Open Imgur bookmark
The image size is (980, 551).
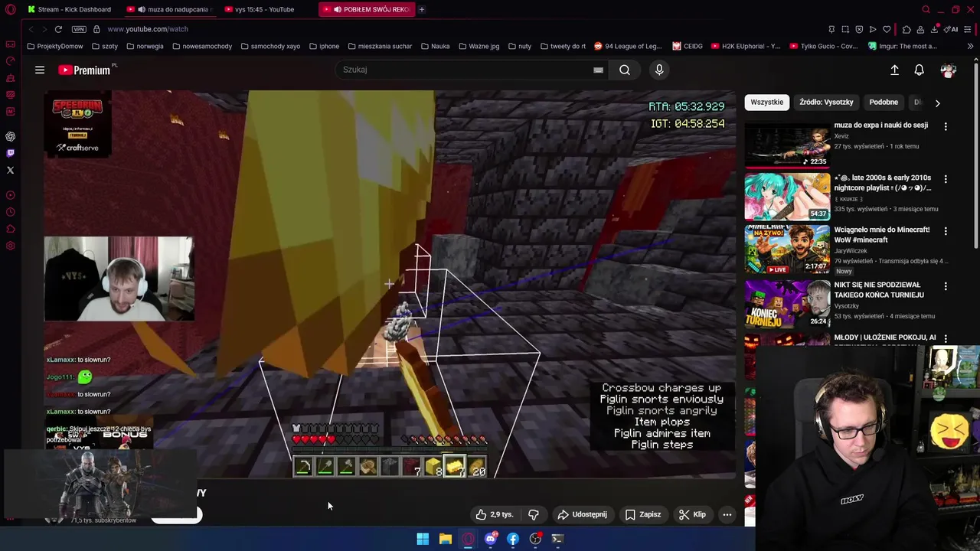[x=903, y=46]
